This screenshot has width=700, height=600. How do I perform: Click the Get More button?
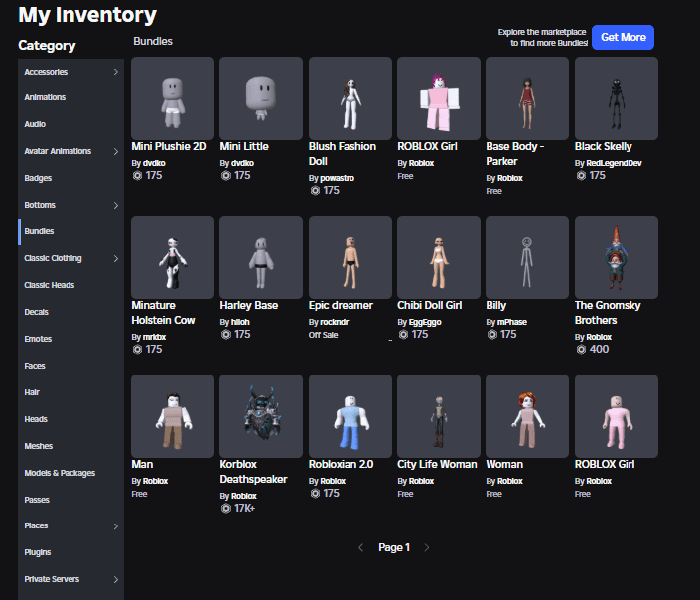pos(623,37)
